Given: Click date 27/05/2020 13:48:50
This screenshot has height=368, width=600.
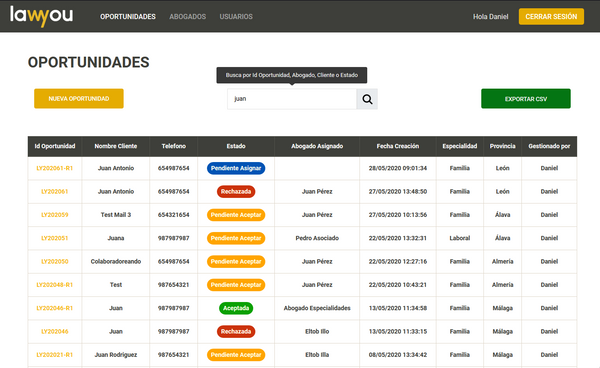Looking at the screenshot, I should click(x=398, y=191).
